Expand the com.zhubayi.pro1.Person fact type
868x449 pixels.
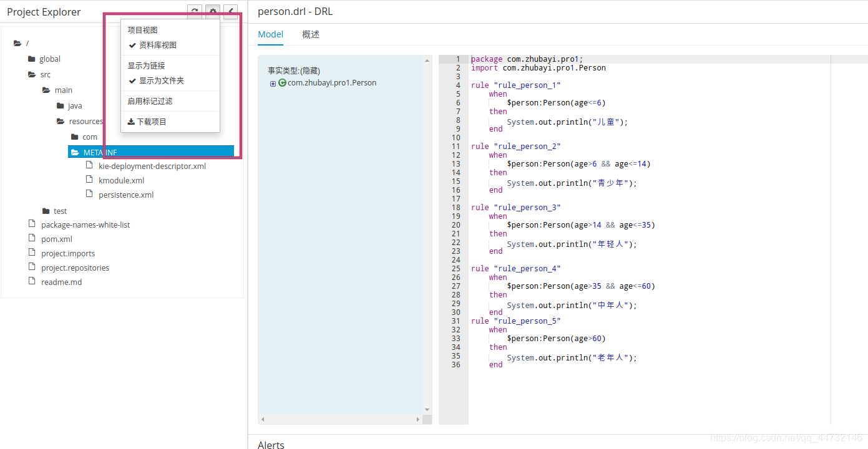(272, 82)
